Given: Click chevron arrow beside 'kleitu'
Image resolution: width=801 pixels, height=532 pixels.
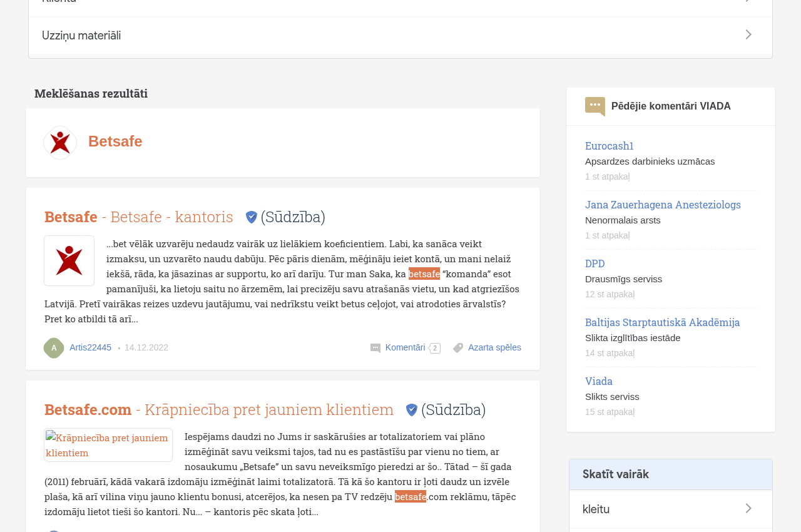Looking at the screenshot, I should (748, 509).
